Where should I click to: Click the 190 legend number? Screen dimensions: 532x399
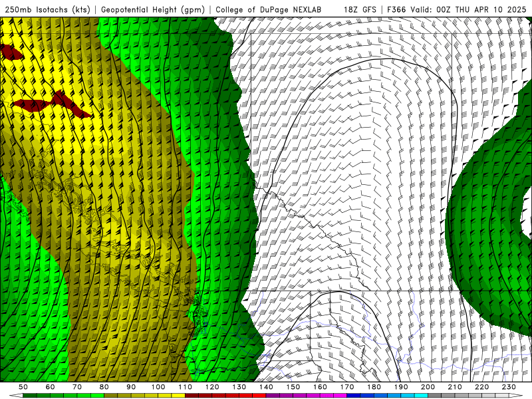point(401,387)
